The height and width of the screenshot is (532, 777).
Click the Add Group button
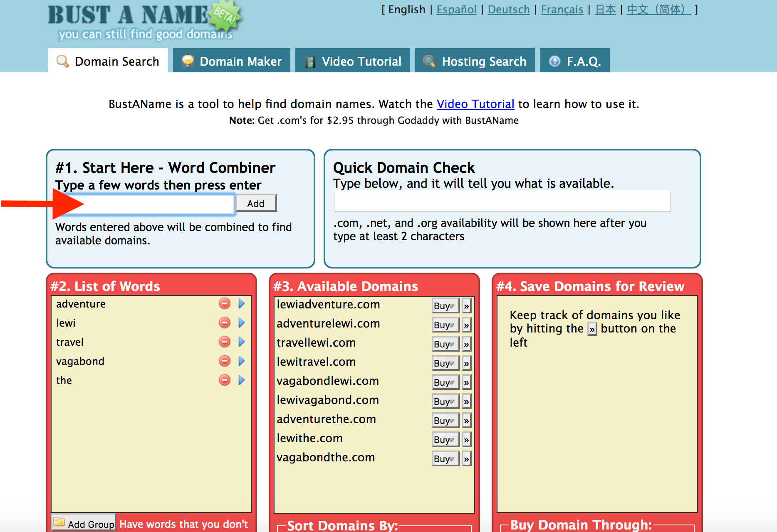point(84,523)
